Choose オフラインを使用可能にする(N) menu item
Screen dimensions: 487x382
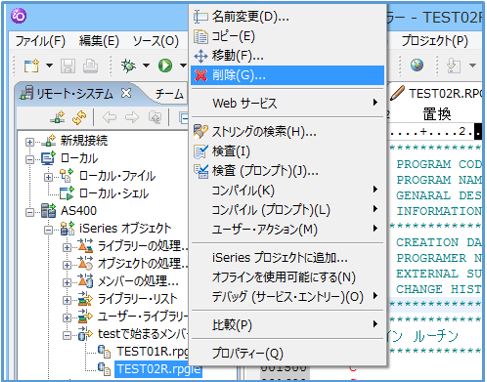287,277
